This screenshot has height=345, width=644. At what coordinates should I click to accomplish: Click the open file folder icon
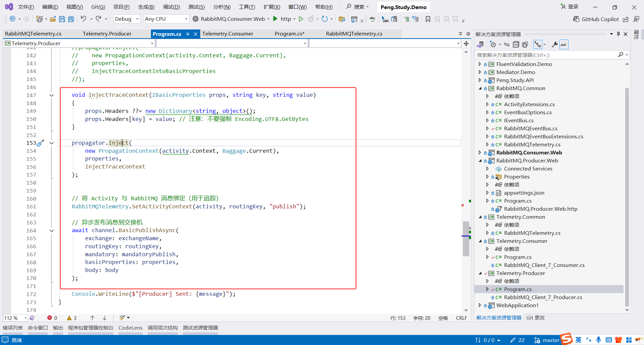pyautogui.click(x=53, y=19)
